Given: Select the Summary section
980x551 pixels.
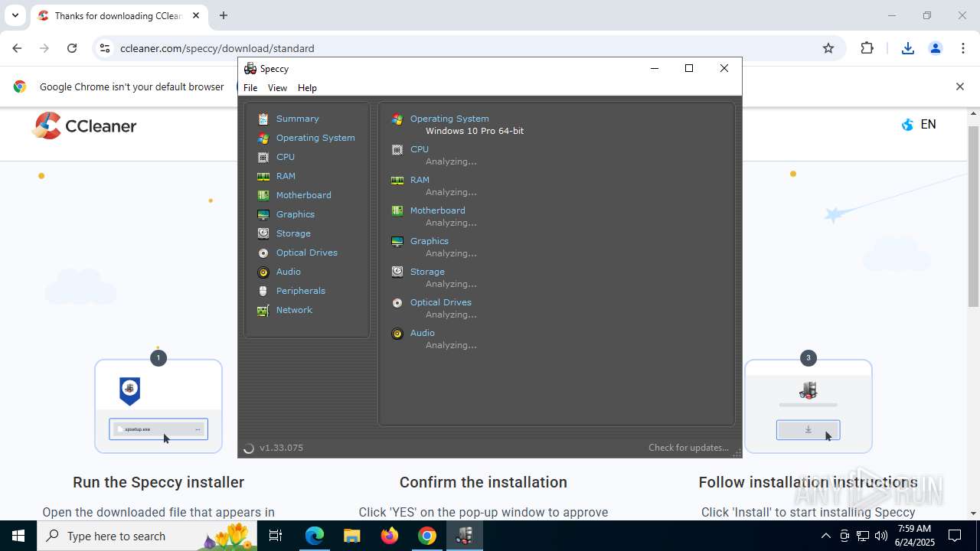Looking at the screenshot, I should (x=298, y=119).
